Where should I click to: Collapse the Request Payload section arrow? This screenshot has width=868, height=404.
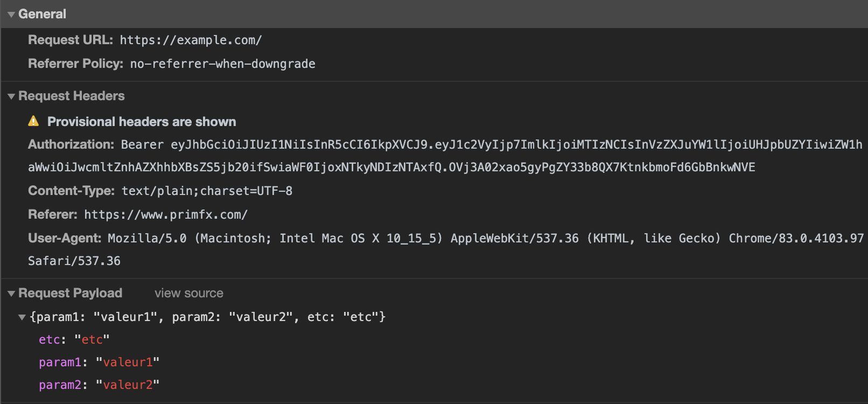click(x=11, y=294)
